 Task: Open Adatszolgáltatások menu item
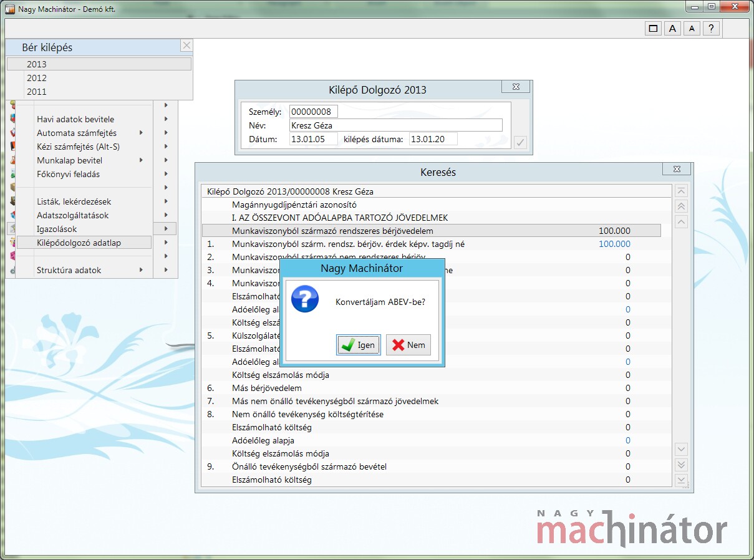[84, 215]
